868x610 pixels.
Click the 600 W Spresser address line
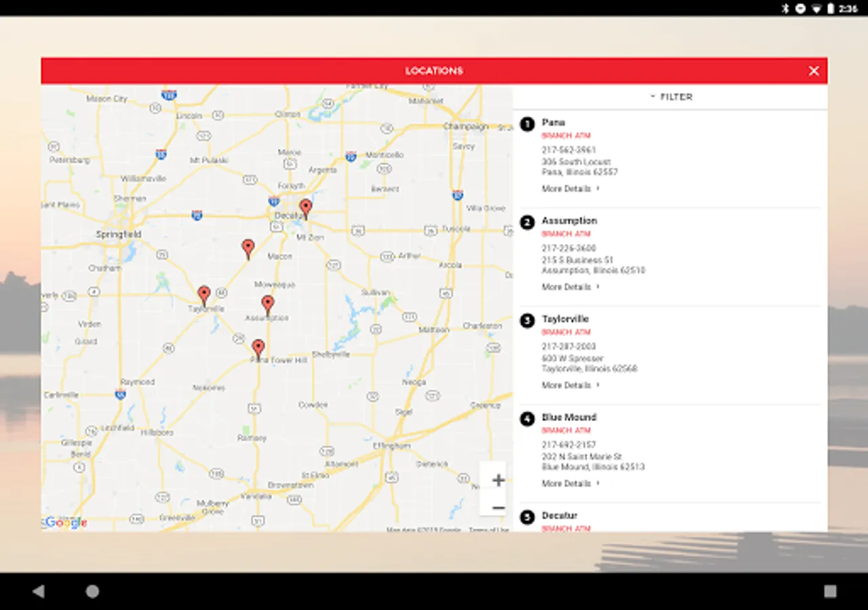coord(572,359)
